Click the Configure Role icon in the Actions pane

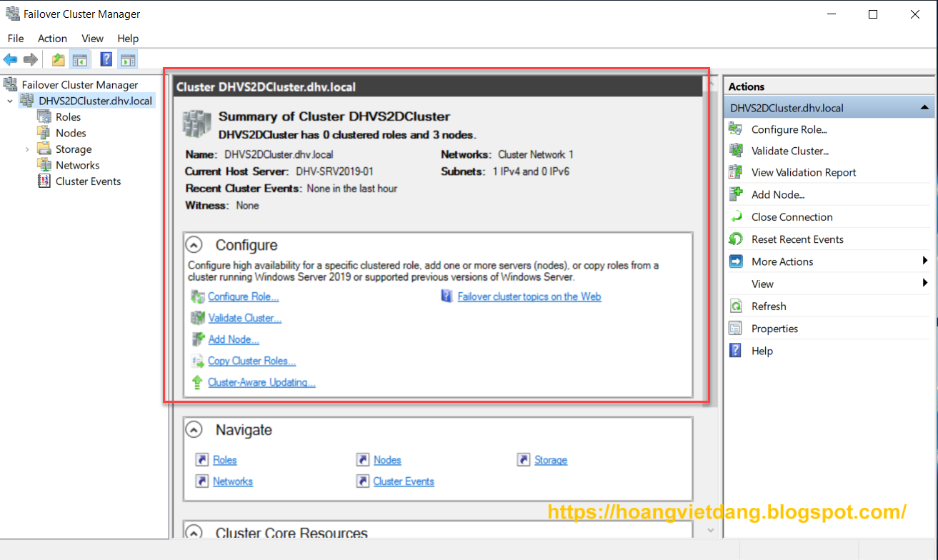pyautogui.click(x=736, y=129)
